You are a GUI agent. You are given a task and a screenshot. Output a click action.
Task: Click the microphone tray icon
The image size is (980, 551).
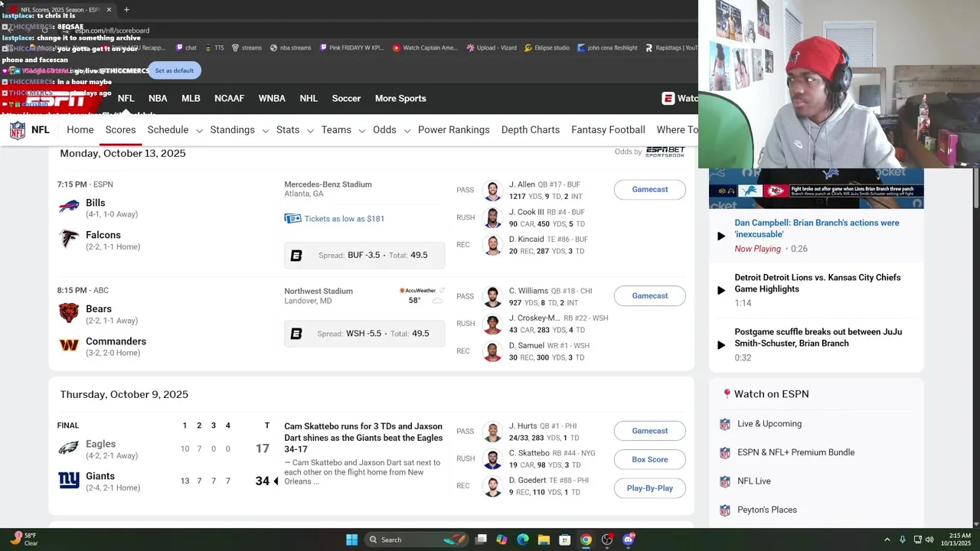pos(902,540)
